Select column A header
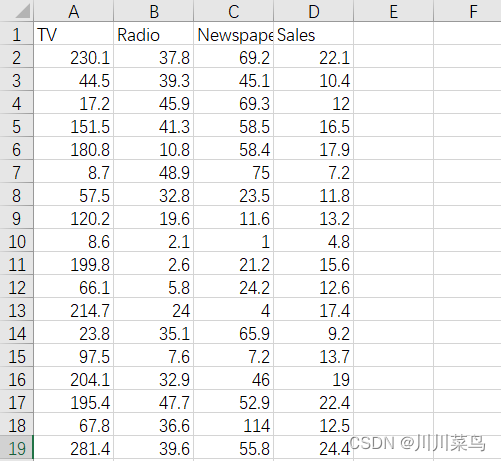This screenshot has height=461, width=501. pos(74,11)
